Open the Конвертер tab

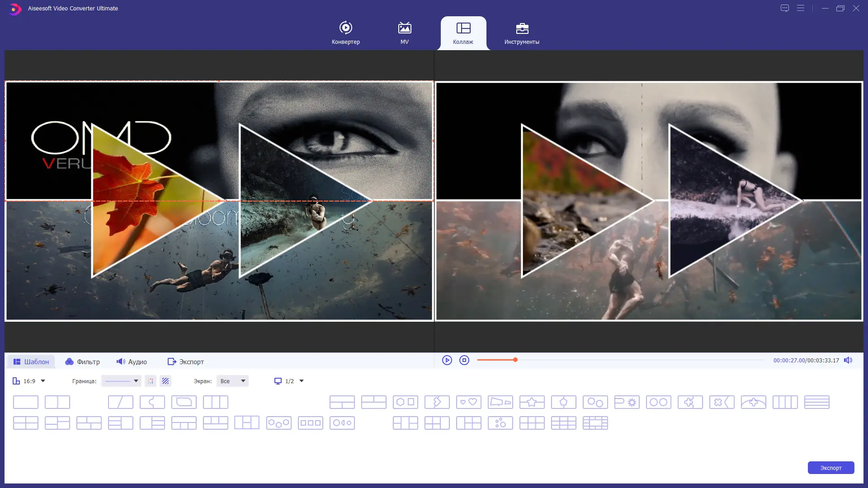coord(345,33)
